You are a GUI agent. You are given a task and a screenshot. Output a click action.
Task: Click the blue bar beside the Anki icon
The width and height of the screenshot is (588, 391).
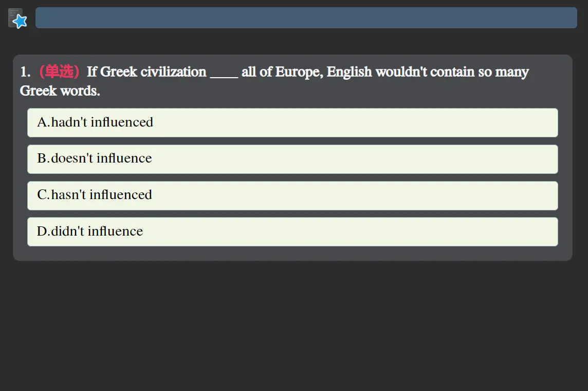pyautogui.click(x=306, y=17)
